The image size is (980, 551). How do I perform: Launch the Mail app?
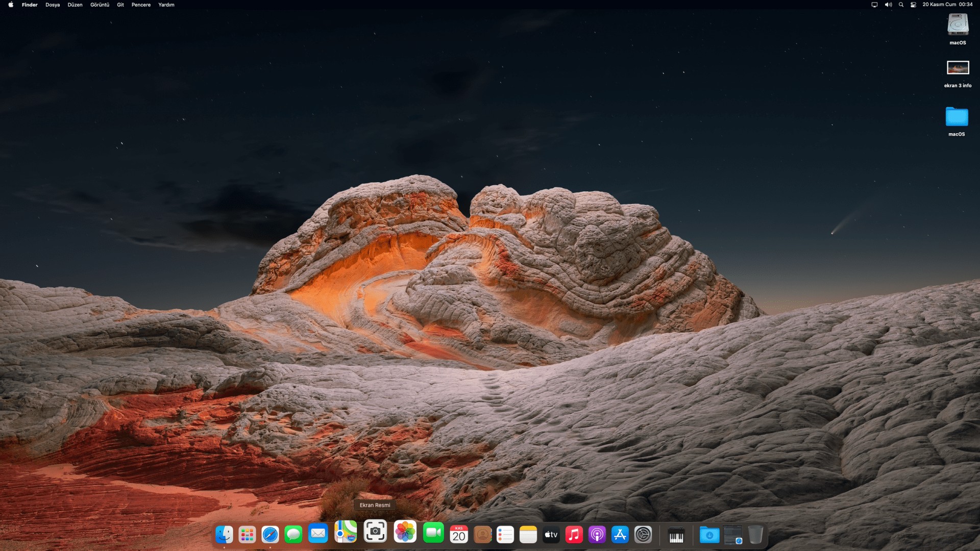coord(317,535)
